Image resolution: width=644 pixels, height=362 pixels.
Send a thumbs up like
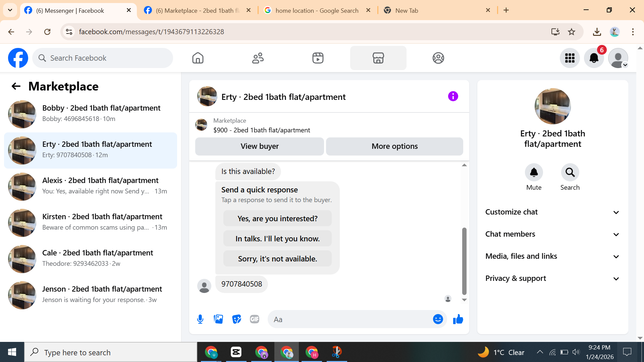coord(458,319)
